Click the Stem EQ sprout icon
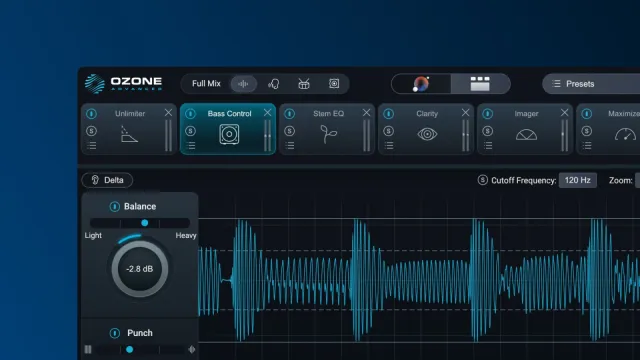 [x=328, y=134]
